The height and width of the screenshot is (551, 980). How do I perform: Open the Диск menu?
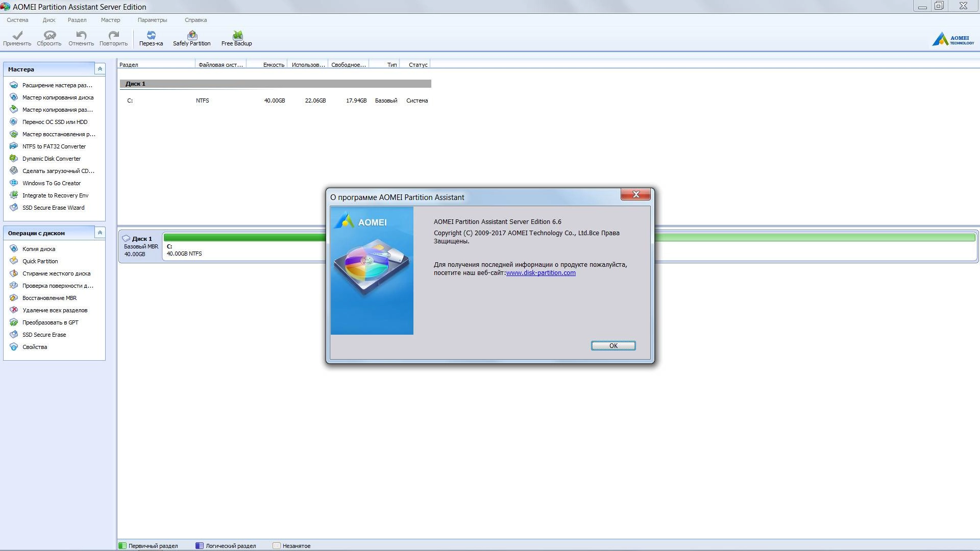49,20
